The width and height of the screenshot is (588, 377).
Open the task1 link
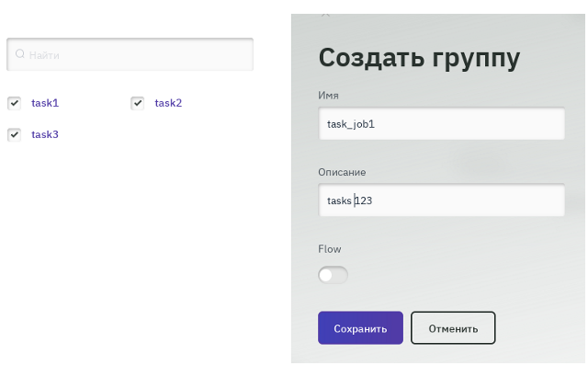[45, 103]
